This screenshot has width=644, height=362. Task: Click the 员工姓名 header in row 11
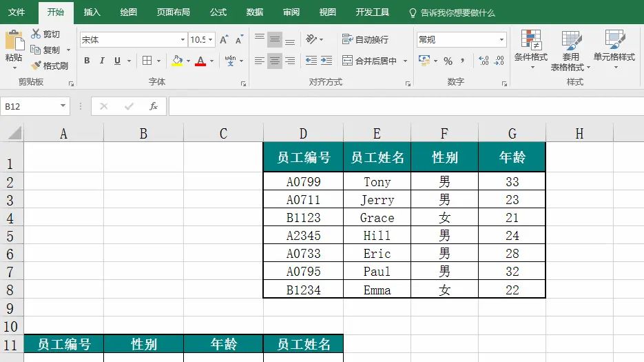(303, 344)
